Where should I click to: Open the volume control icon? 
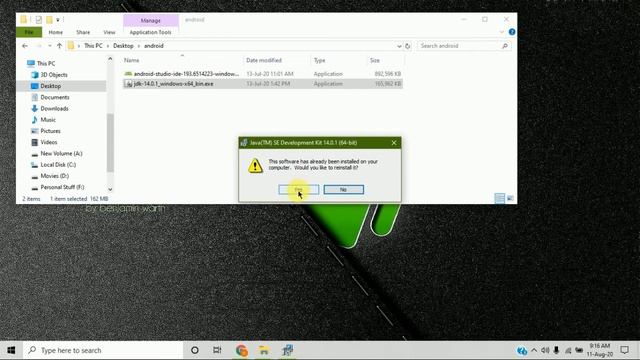(545, 350)
